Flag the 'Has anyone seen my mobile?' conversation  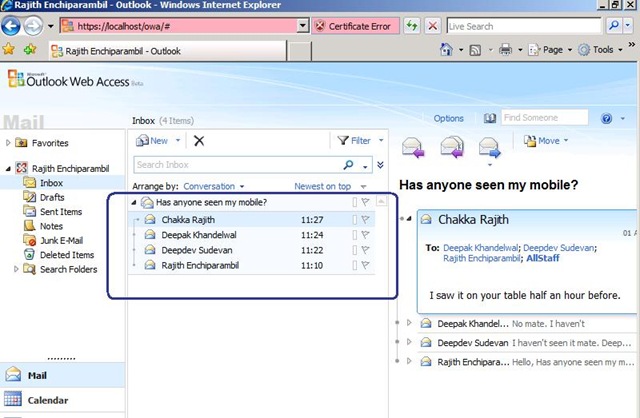pyautogui.click(x=365, y=202)
